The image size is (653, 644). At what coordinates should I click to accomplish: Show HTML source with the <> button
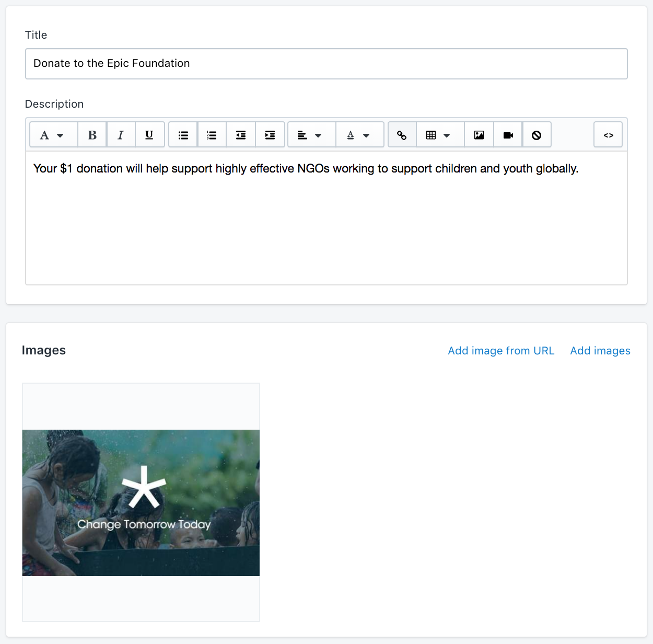coord(608,135)
